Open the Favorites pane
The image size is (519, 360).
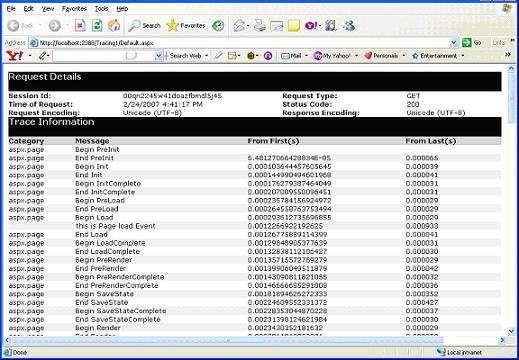pyautogui.click(x=186, y=26)
